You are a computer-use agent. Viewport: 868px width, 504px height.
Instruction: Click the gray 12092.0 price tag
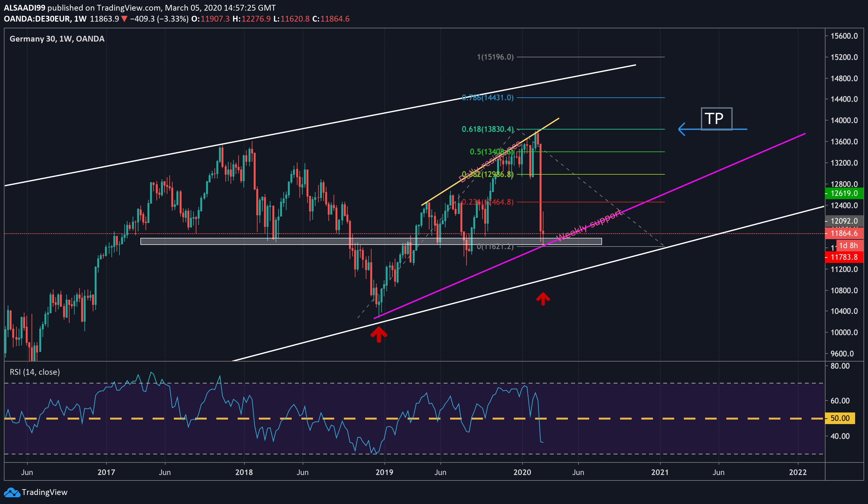844,221
